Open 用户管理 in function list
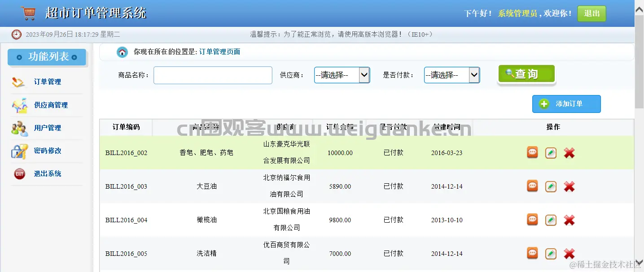Screen dimensions: 644x272 tap(48, 128)
